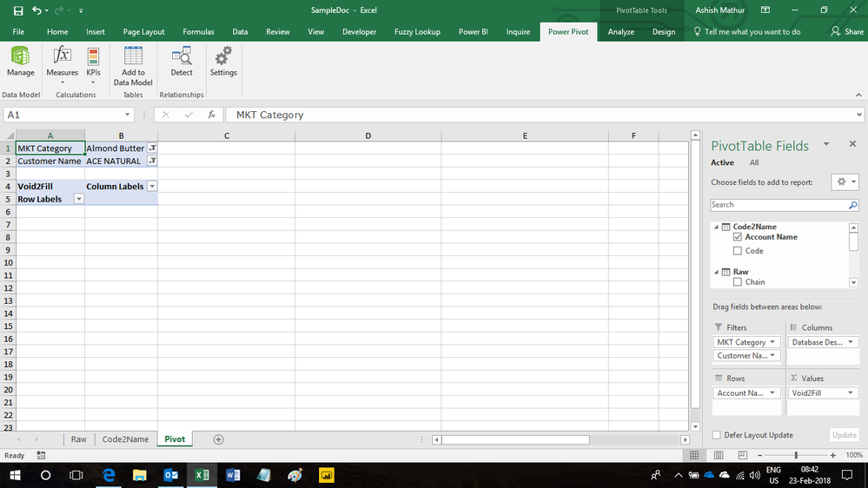Open Customer Name filter dropdown in B2
This screenshot has height=488, width=868.
[152, 161]
